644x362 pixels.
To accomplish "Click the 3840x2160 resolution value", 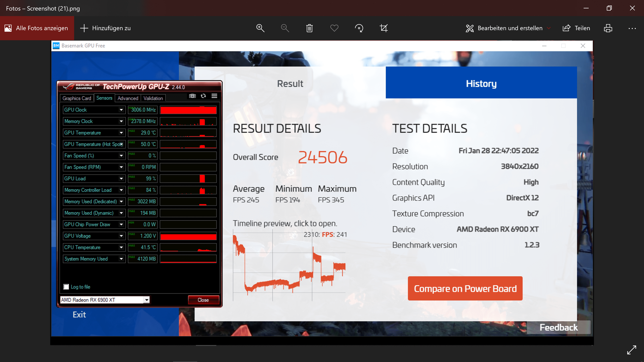I will [520, 166].
